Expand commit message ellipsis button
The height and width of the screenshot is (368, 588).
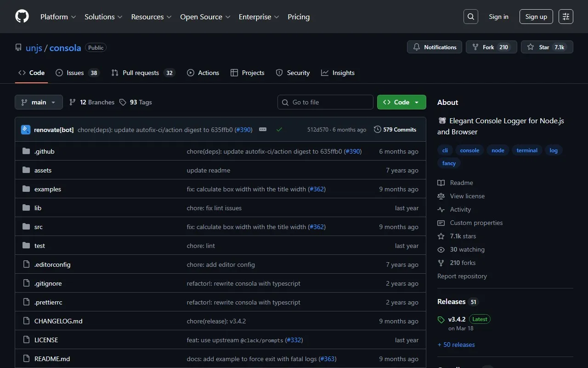(x=263, y=130)
